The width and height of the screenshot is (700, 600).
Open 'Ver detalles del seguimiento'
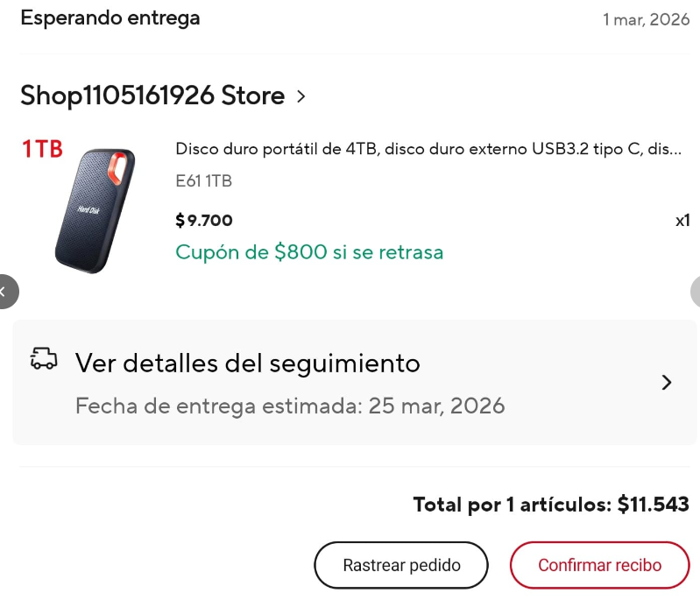point(248,362)
